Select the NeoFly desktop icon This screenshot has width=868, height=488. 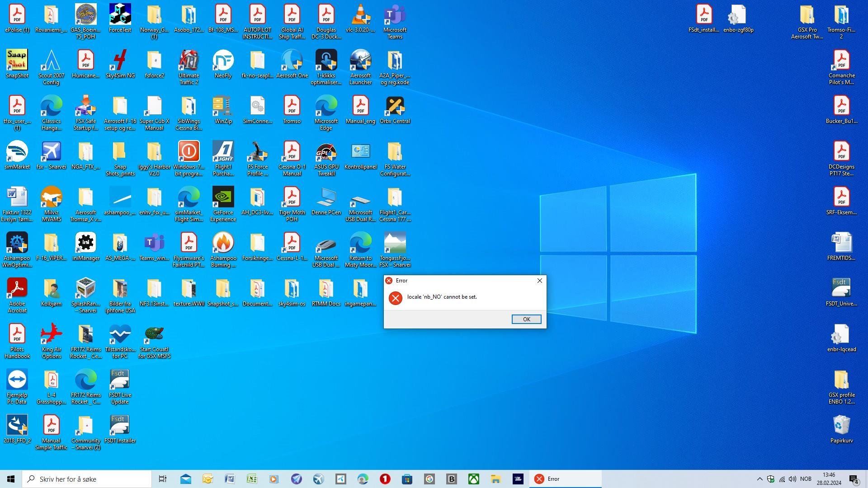coord(223,64)
